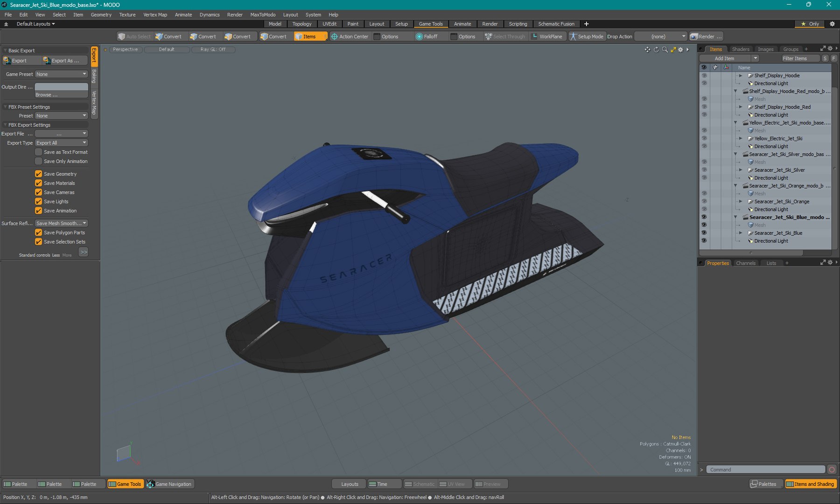Viewport: 840px width, 504px height.
Task: Select the Items selection mode icon
Action: pos(298,36)
